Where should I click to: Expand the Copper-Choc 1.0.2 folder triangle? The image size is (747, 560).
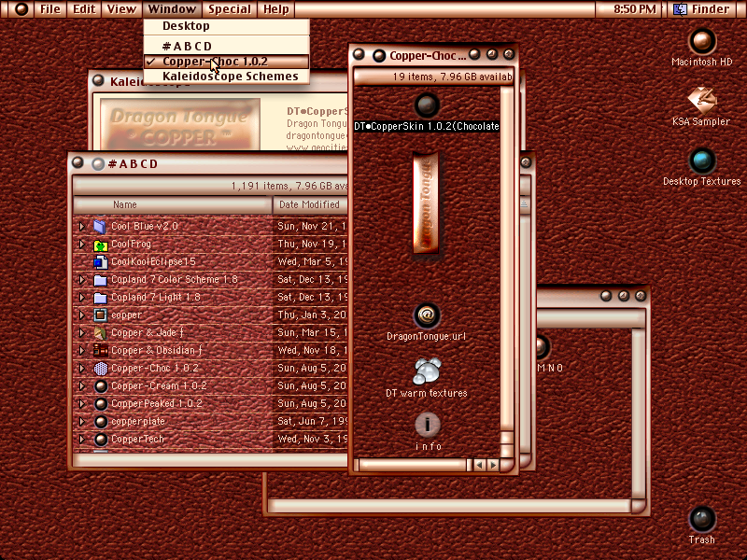click(x=82, y=369)
